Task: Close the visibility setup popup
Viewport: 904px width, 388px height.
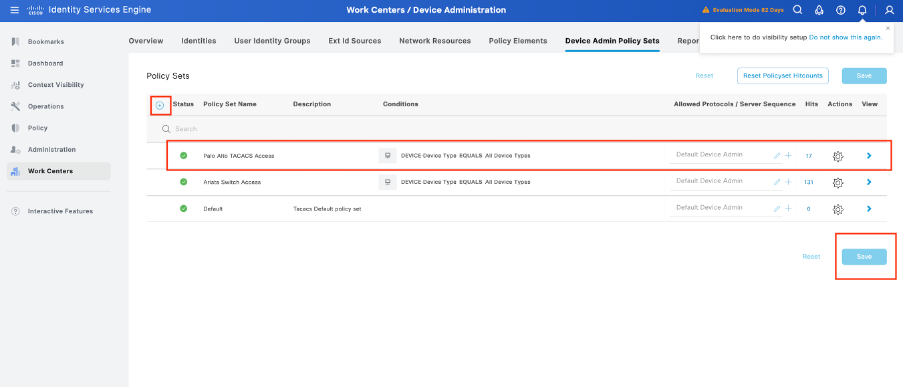Action: 888,28
